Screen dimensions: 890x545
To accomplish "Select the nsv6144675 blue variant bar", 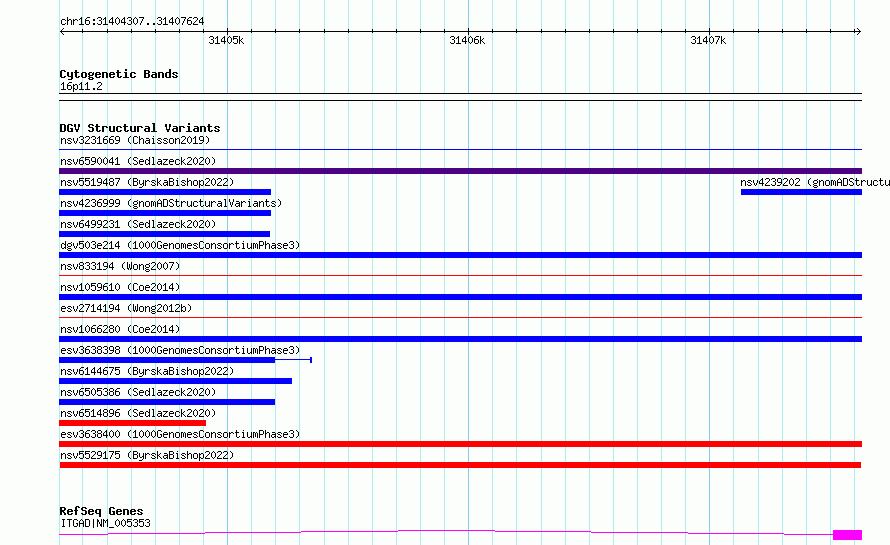I will [175, 381].
